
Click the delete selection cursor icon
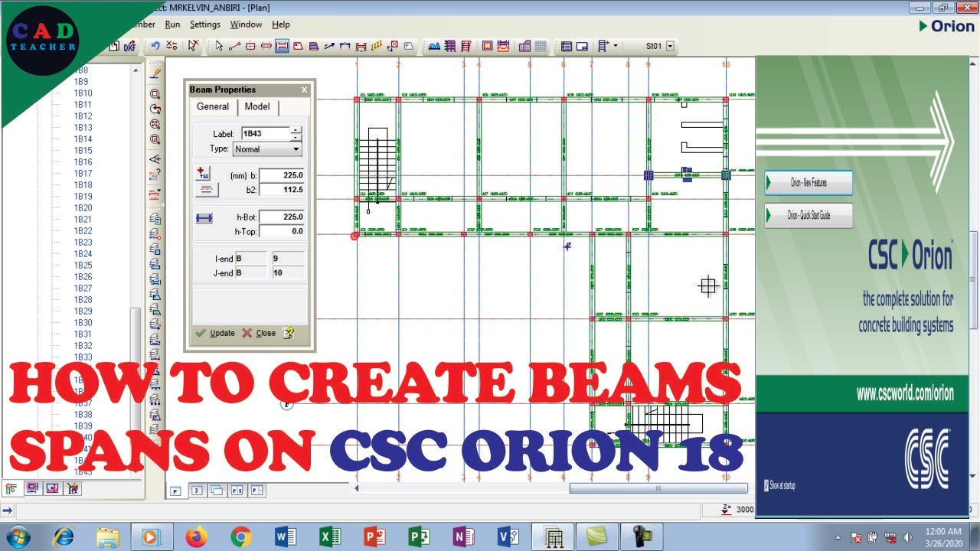coord(194,46)
